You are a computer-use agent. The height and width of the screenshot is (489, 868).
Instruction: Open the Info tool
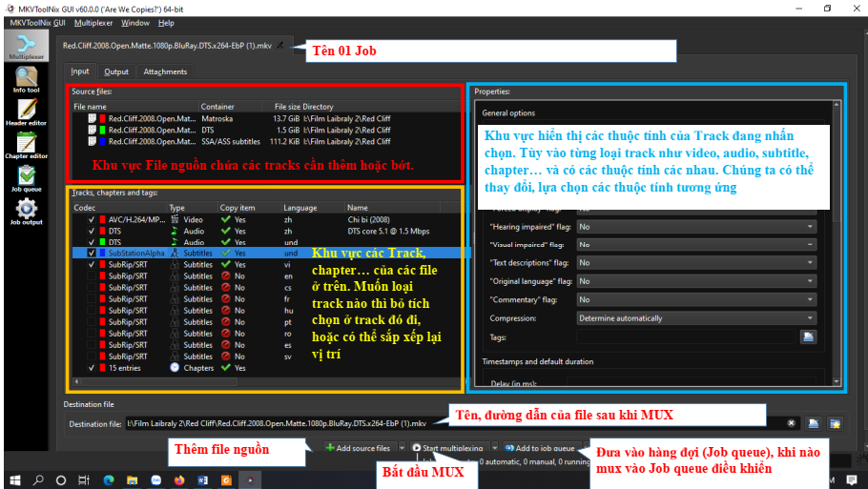tap(26, 80)
